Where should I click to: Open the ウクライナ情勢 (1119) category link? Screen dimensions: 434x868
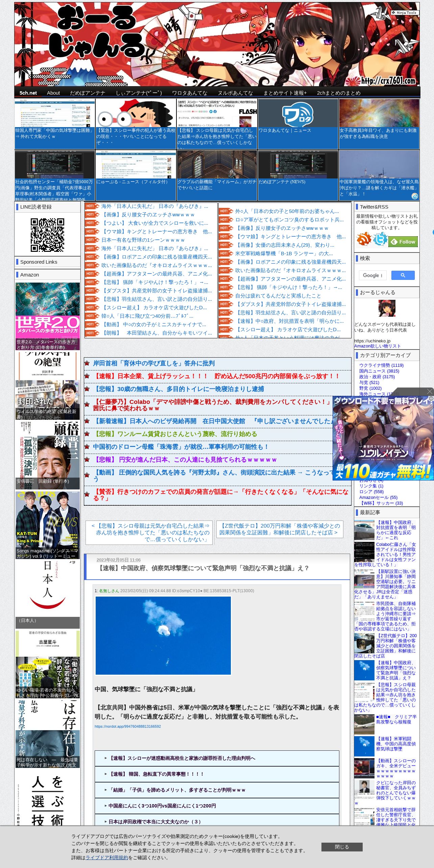pyautogui.click(x=381, y=365)
